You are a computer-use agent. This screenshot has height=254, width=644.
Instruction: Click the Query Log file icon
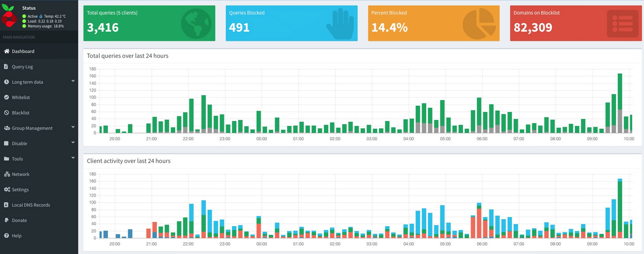tap(6, 67)
